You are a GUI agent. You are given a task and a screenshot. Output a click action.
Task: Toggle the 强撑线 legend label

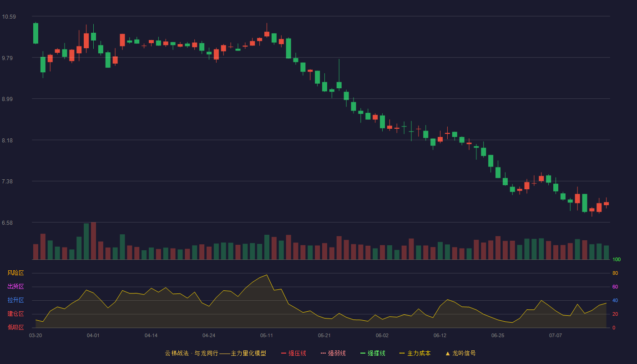(376, 353)
